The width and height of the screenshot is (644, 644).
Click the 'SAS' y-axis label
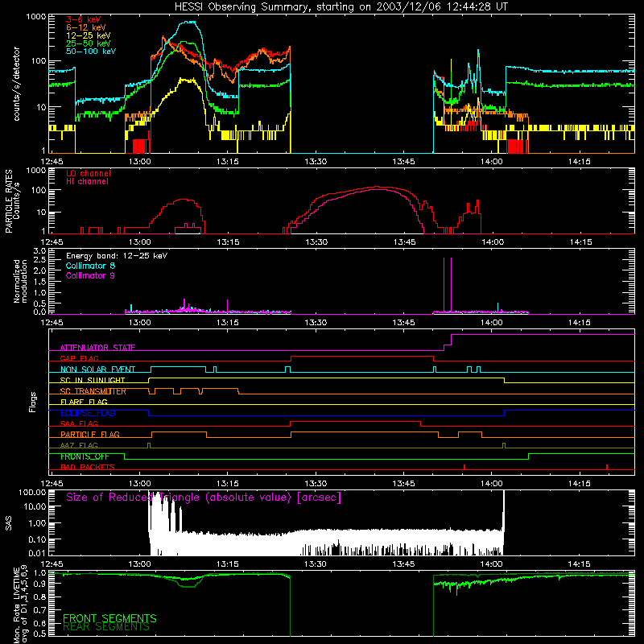pyautogui.click(x=9, y=523)
